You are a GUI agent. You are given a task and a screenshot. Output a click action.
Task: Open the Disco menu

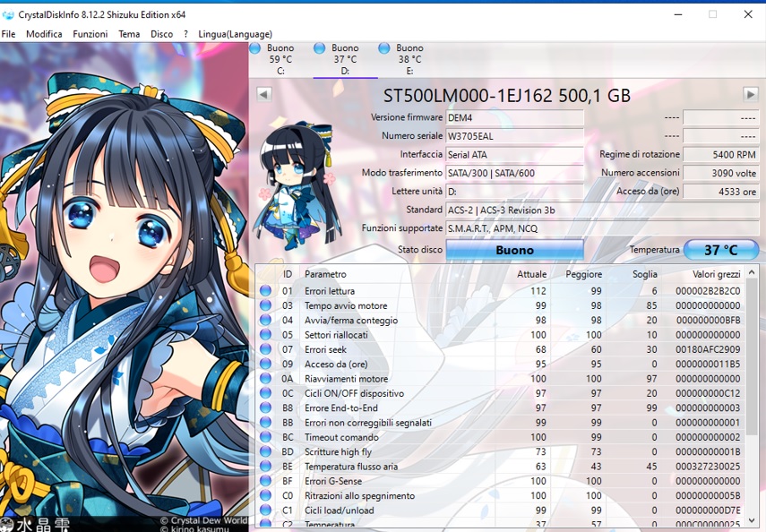[161, 34]
